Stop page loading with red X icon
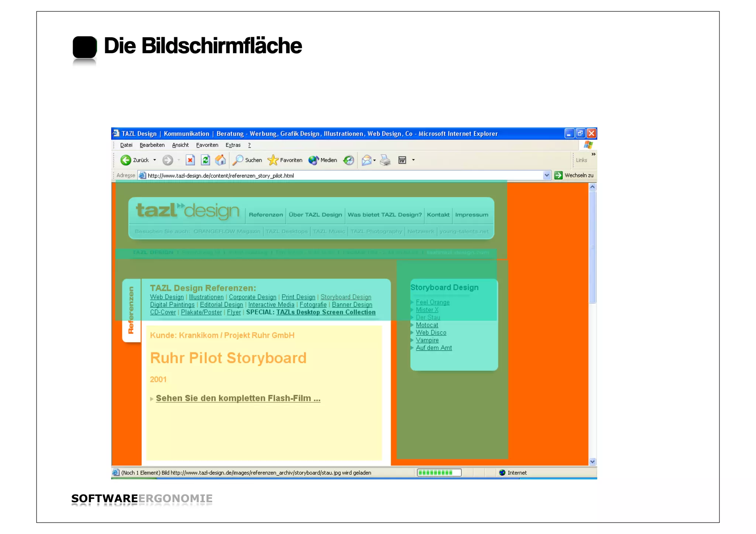 190,160
